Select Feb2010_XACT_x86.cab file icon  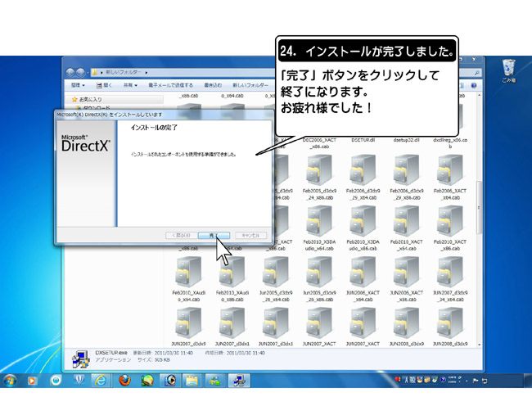[x=450, y=221]
